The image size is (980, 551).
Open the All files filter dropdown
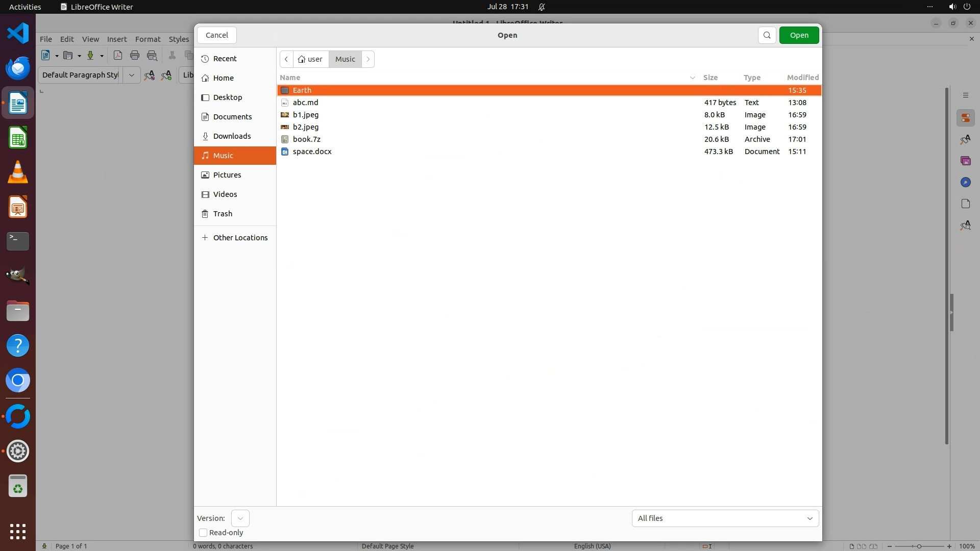tap(725, 518)
